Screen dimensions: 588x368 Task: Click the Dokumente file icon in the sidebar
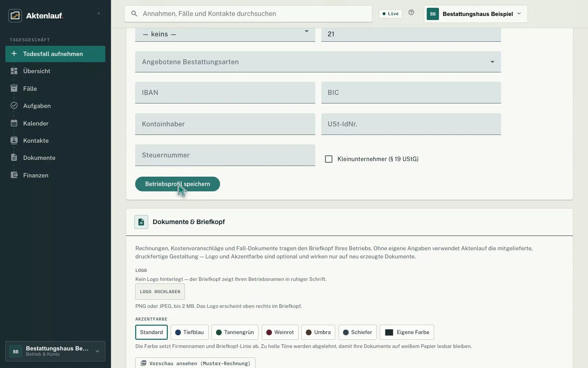click(x=14, y=157)
